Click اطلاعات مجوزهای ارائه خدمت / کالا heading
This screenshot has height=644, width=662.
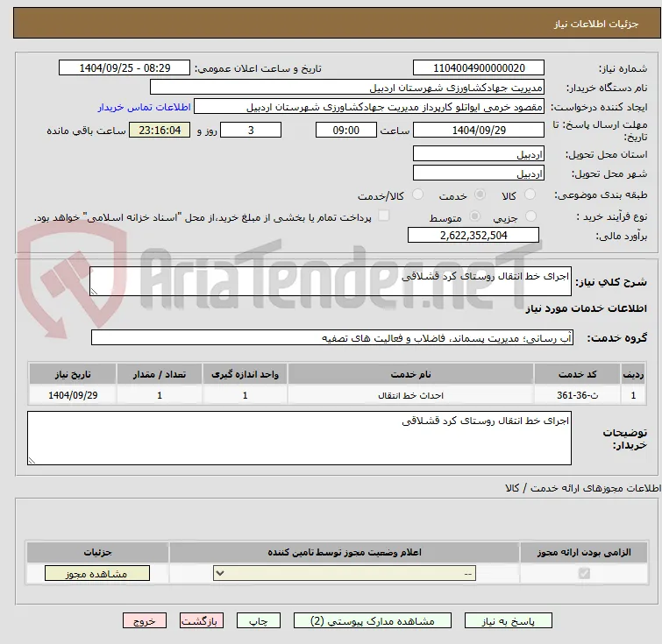tap(583, 488)
